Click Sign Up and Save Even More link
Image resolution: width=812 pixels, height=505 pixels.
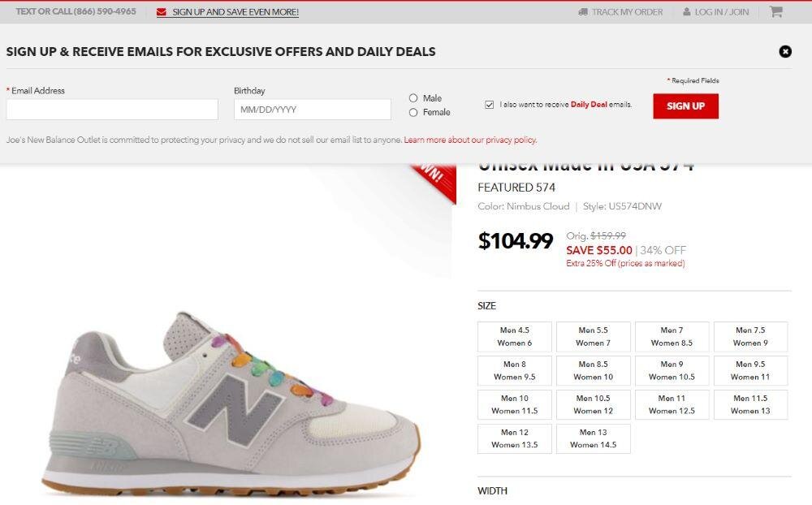pyautogui.click(x=235, y=12)
